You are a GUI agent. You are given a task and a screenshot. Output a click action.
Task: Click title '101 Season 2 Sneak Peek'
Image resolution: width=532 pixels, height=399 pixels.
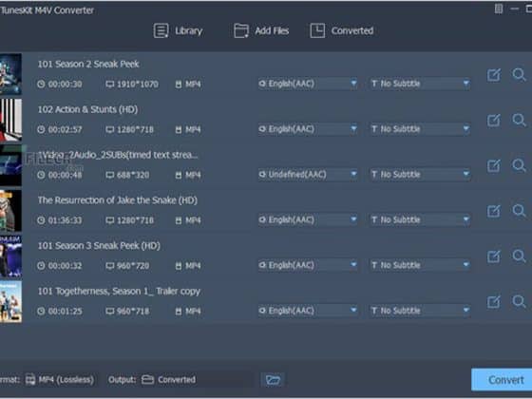88,65
